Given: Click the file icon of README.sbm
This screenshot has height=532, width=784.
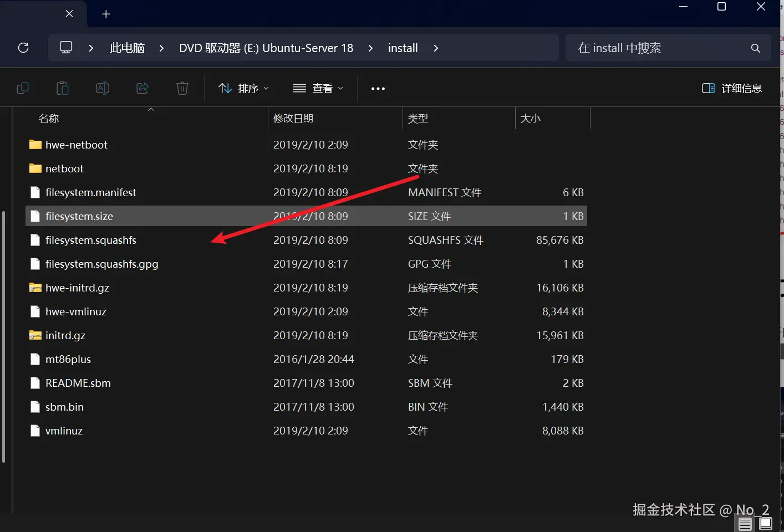Looking at the screenshot, I should (35, 383).
